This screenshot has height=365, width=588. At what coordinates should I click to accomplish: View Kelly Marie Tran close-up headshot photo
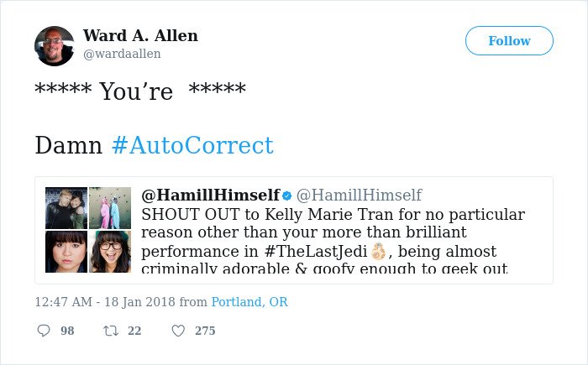(x=66, y=252)
